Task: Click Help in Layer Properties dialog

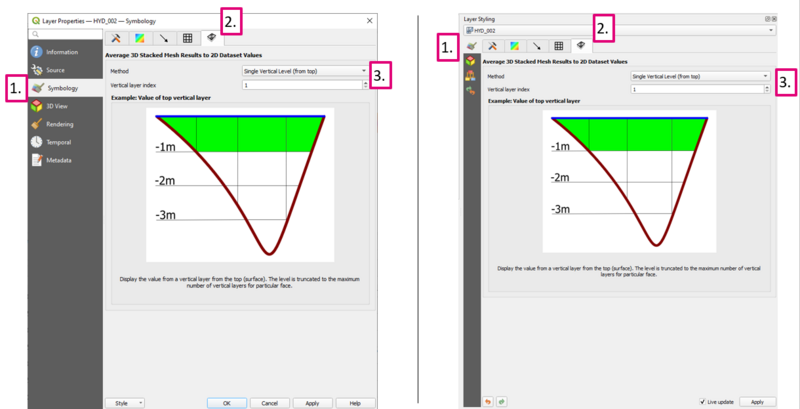Action: click(x=355, y=403)
